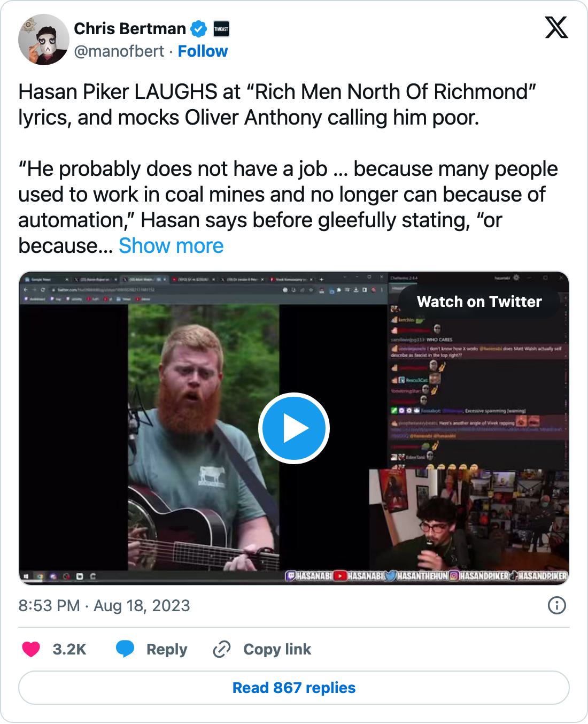This screenshot has width=588, height=724.
Task: Click Watch on Twitter button
Action: pos(479,302)
